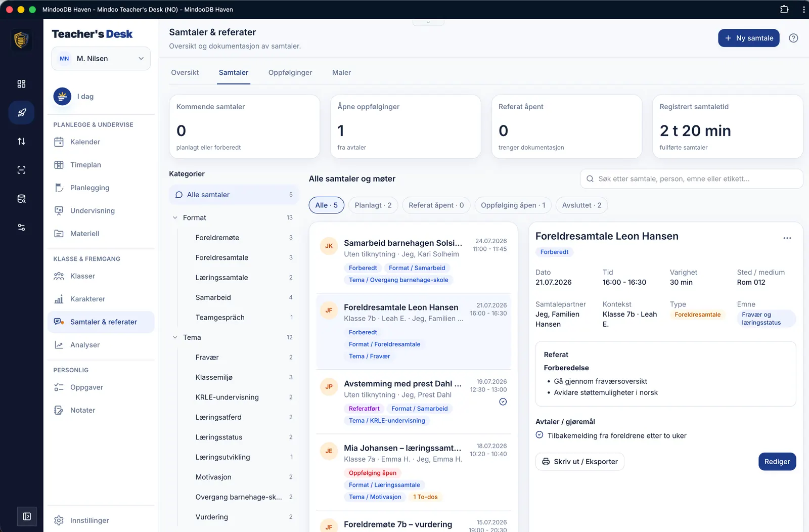Open Mia Johansen – læringssamtale conversation
The width and height of the screenshot is (809, 532).
coord(414,472)
